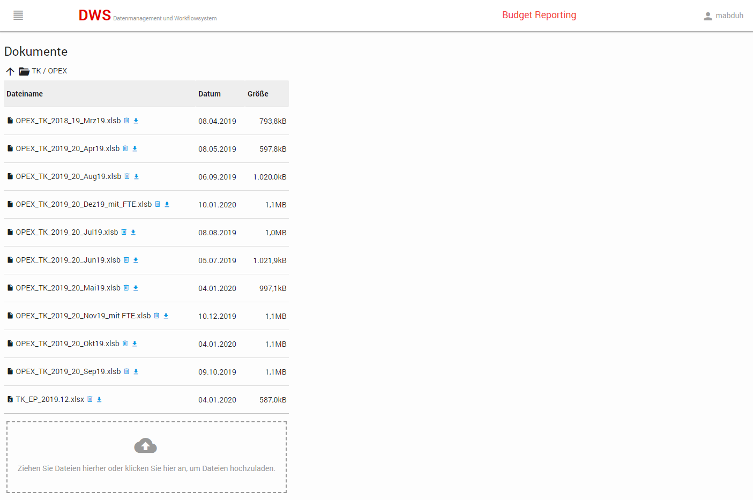Click the DWS logo in header

point(94,15)
